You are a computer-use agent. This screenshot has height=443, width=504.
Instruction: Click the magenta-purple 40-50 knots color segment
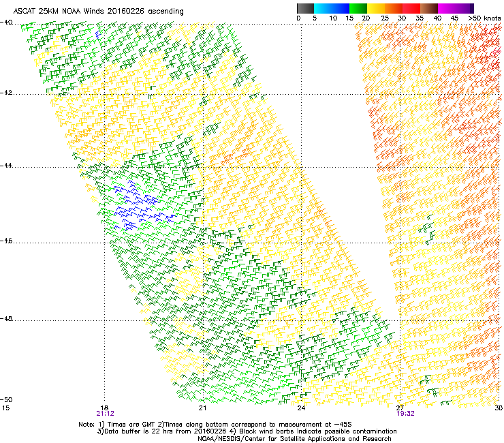(x=456, y=8)
